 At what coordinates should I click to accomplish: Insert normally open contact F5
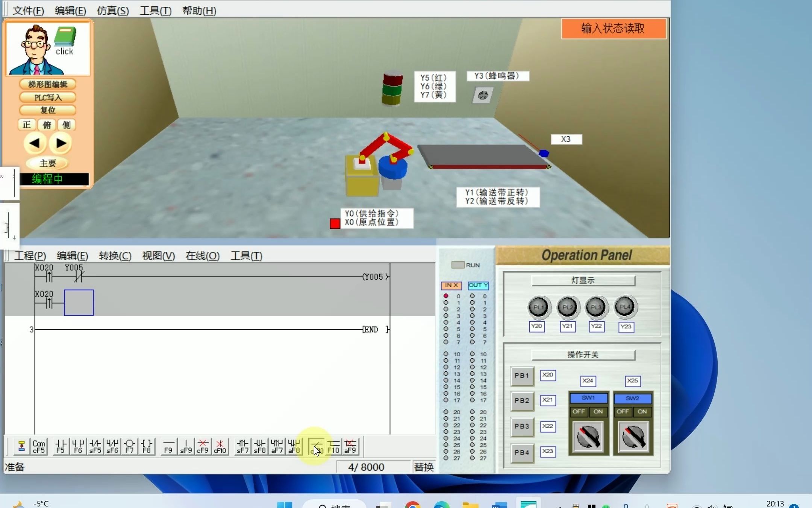[61, 446]
